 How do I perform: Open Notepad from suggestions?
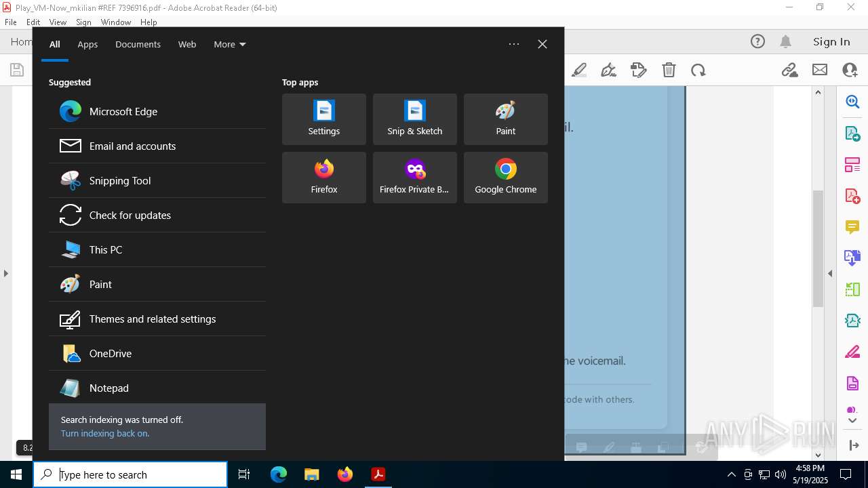[157, 388]
